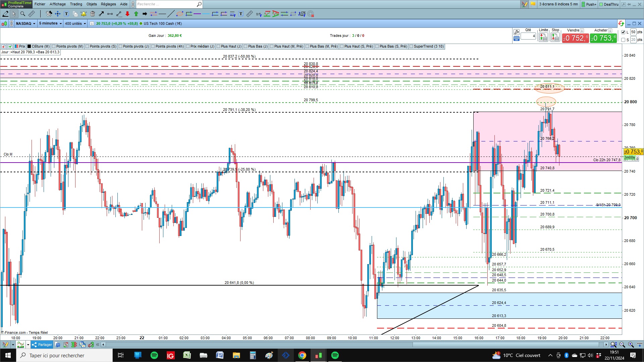Open the Réglages menu
This screenshot has height=362, width=644.
pos(108,4)
